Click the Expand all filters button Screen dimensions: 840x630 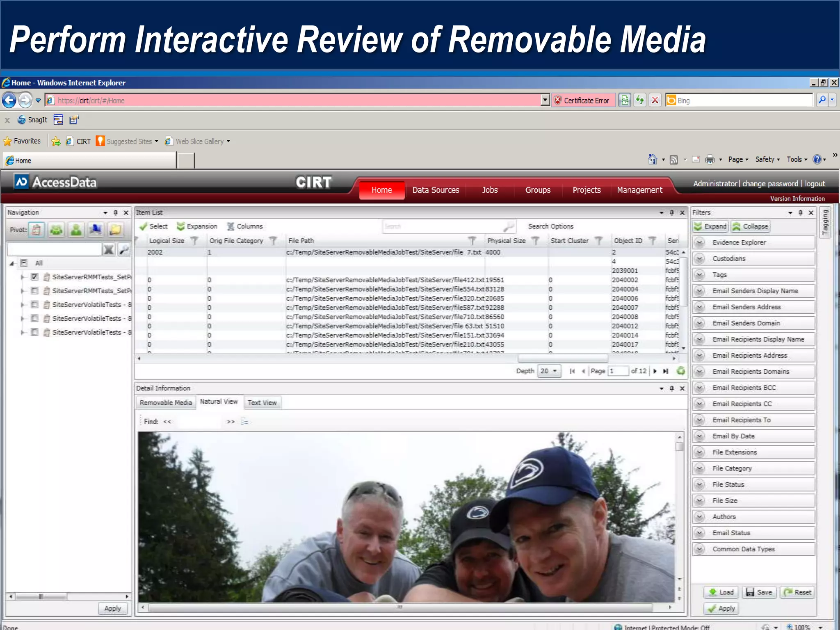pyautogui.click(x=710, y=226)
